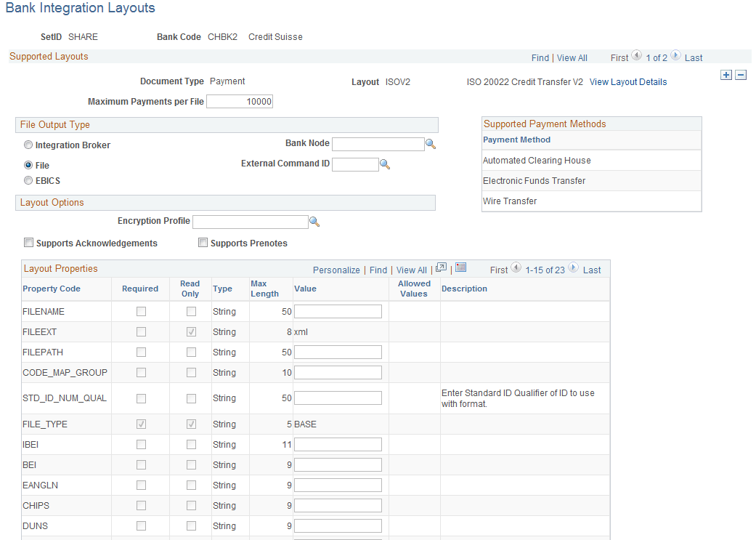Screen dimensions: 756x540
Task: Personalize the Layout Properties grid
Action: tap(336, 270)
